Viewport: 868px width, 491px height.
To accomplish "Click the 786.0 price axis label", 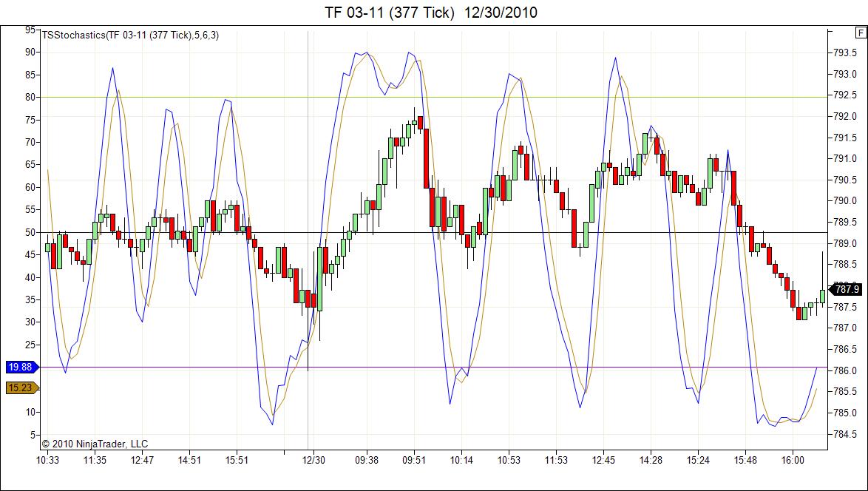I will pos(845,370).
